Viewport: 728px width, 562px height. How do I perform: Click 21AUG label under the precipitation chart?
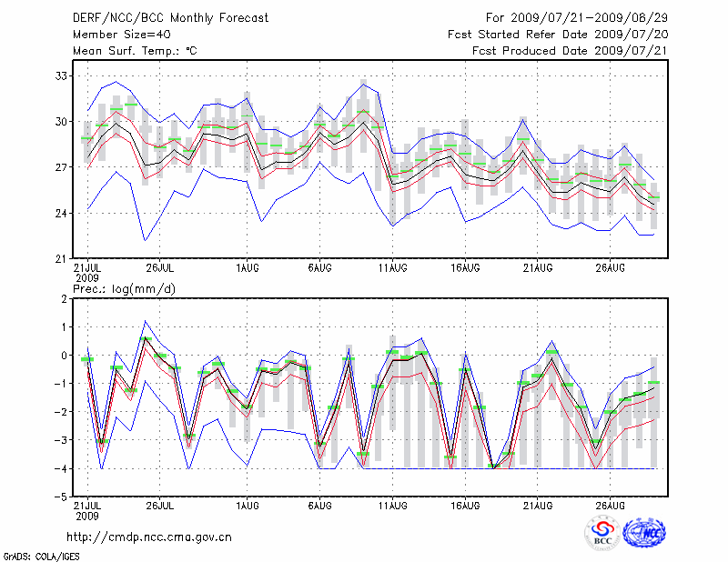point(538,507)
